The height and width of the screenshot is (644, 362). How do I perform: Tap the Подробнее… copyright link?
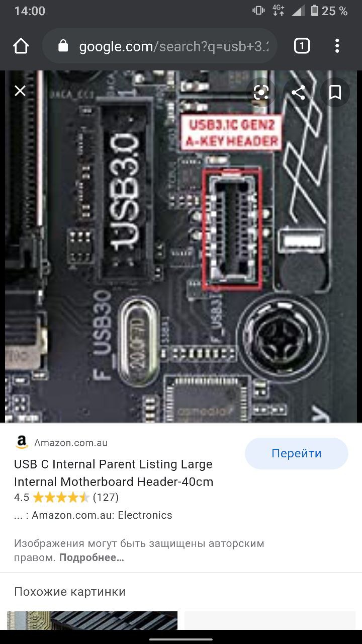(92, 557)
